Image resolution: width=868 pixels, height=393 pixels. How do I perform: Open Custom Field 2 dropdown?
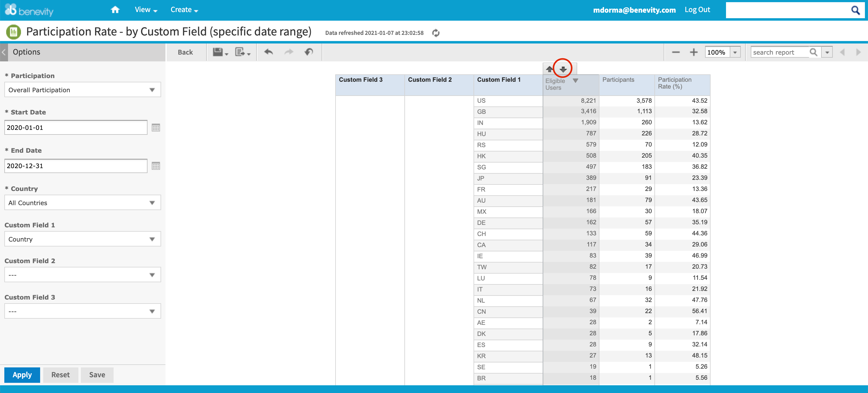tap(82, 275)
